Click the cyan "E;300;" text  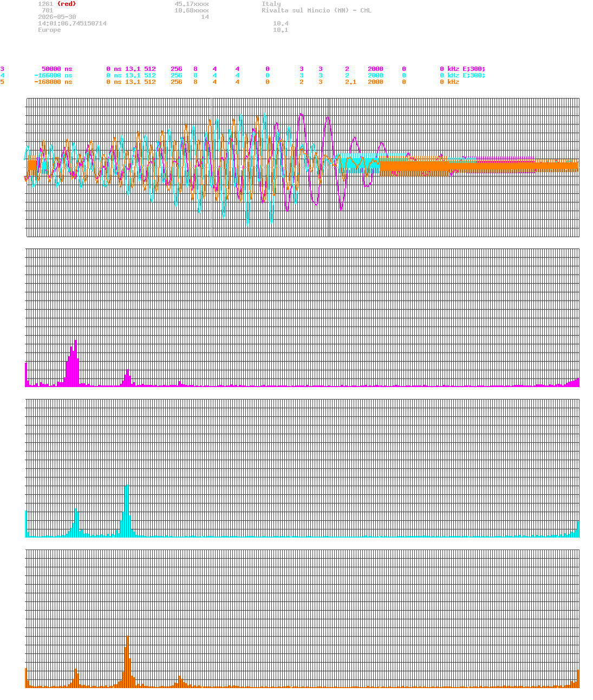[474, 75]
